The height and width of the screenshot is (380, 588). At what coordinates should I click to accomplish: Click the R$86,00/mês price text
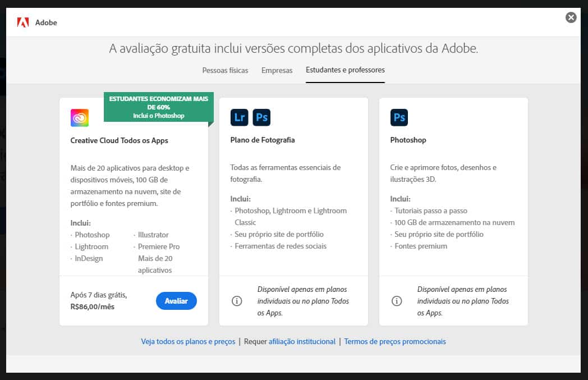93,306
